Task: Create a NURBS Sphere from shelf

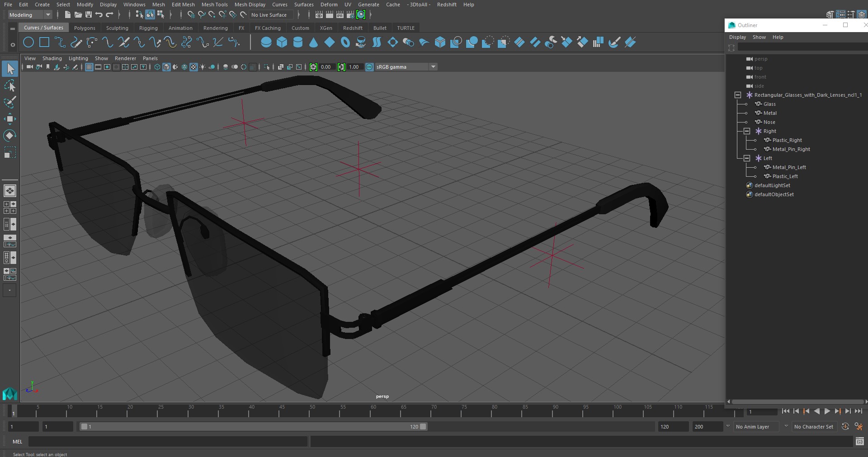Action: pos(266,42)
